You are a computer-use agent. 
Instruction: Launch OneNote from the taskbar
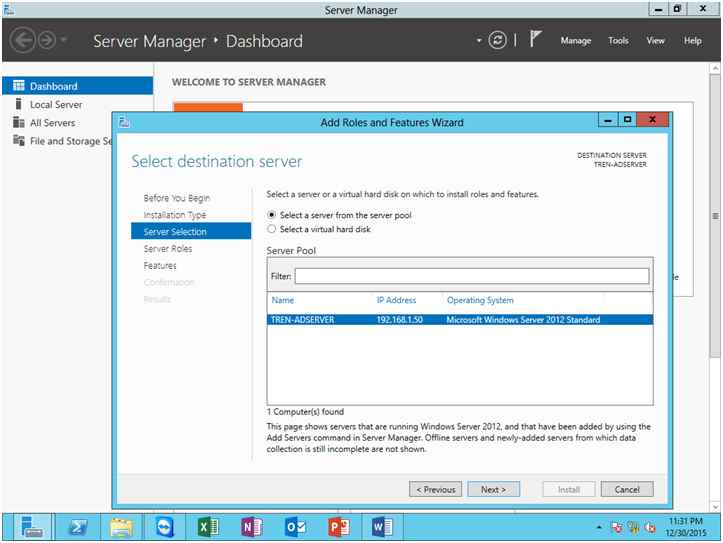click(252, 527)
